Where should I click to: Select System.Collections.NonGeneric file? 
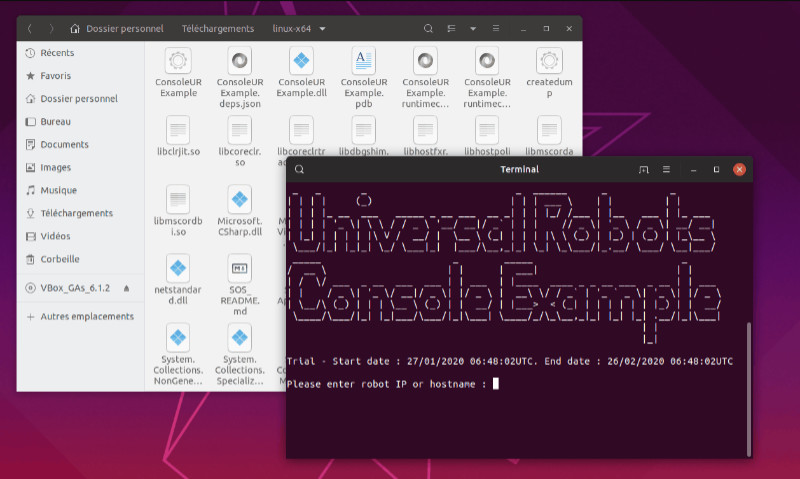click(178, 355)
